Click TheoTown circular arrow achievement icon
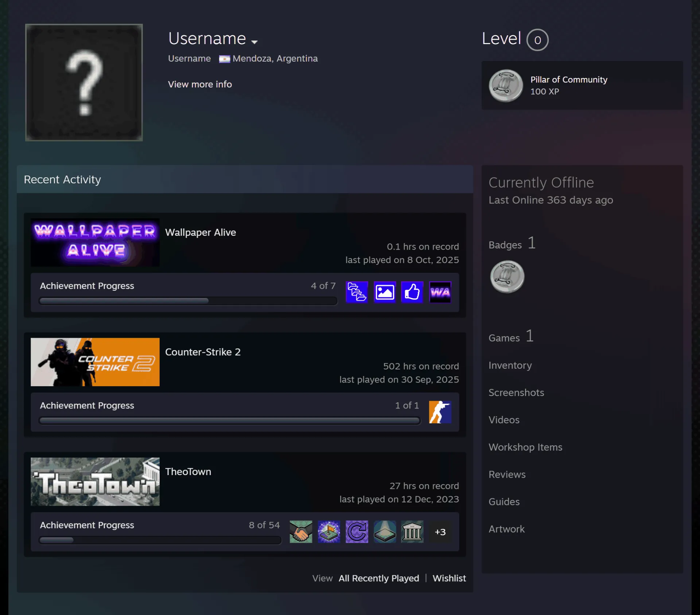 click(357, 532)
